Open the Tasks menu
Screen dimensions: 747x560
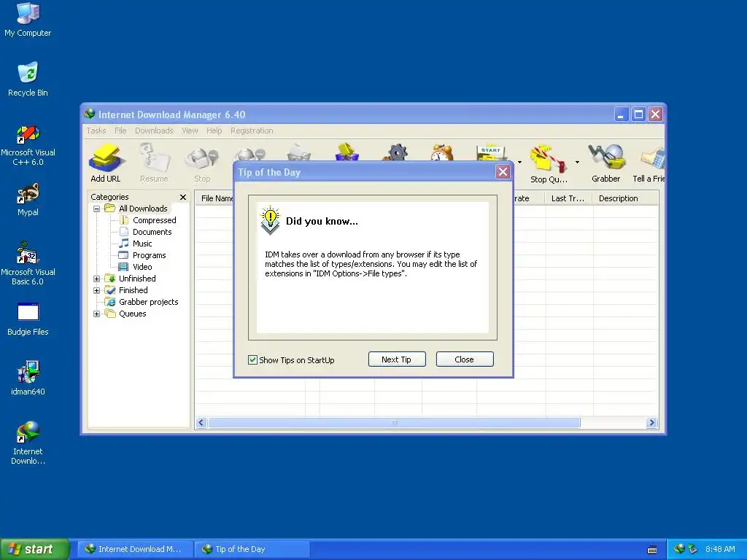click(x=96, y=131)
